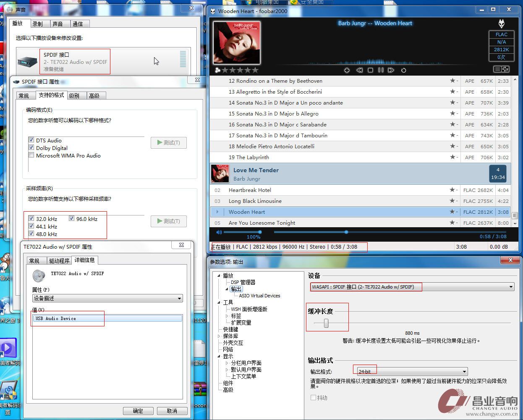
Task: Toggle the 32.0 kHz sample rate checkbox
Action: point(31,218)
